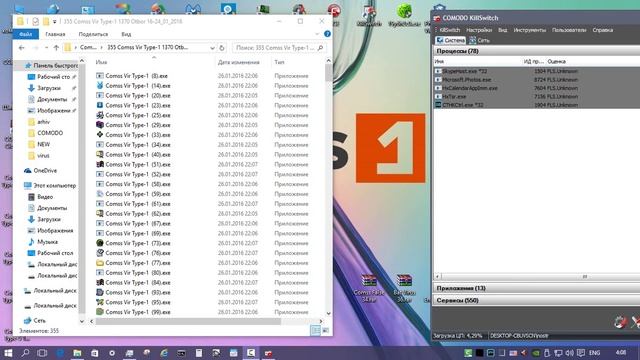Click the Explorer search field
640x360 pixels.
280,48
